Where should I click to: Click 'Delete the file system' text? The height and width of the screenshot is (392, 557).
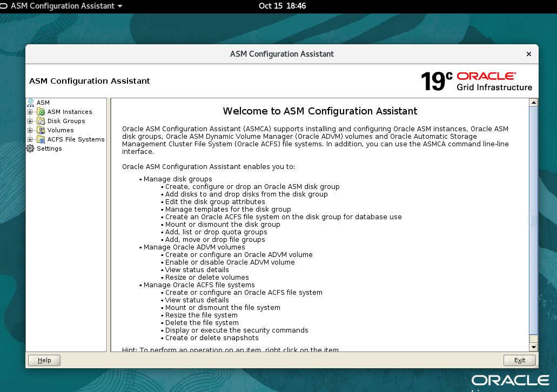[202, 323]
